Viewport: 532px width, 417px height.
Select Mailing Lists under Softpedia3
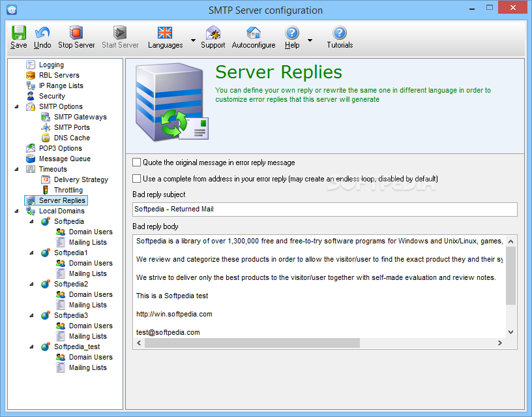[88, 336]
